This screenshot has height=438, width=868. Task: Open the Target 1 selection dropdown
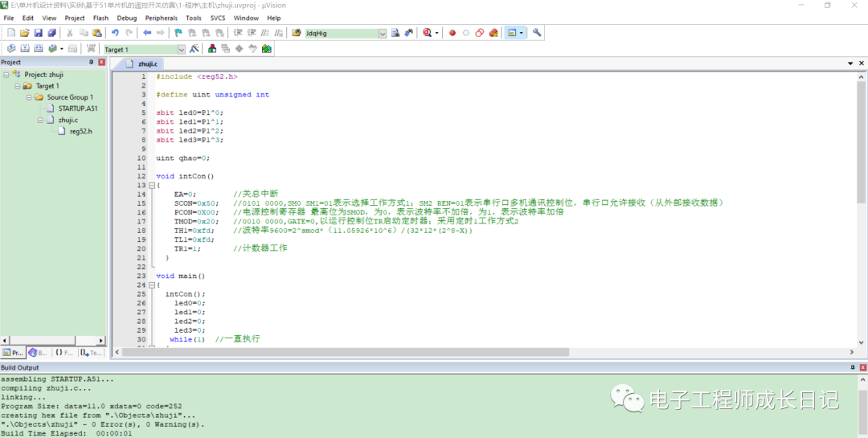click(x=182, y=49)
